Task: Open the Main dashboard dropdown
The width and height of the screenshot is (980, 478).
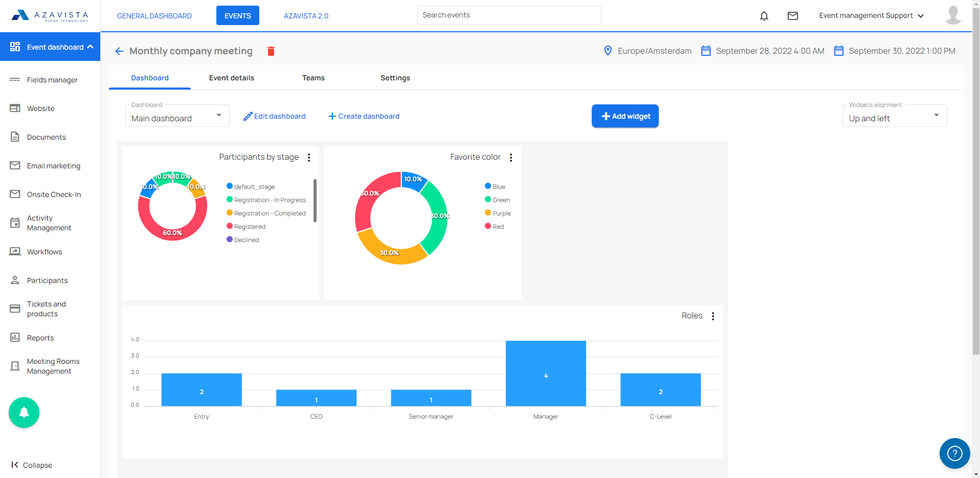Action: [177, 116]
